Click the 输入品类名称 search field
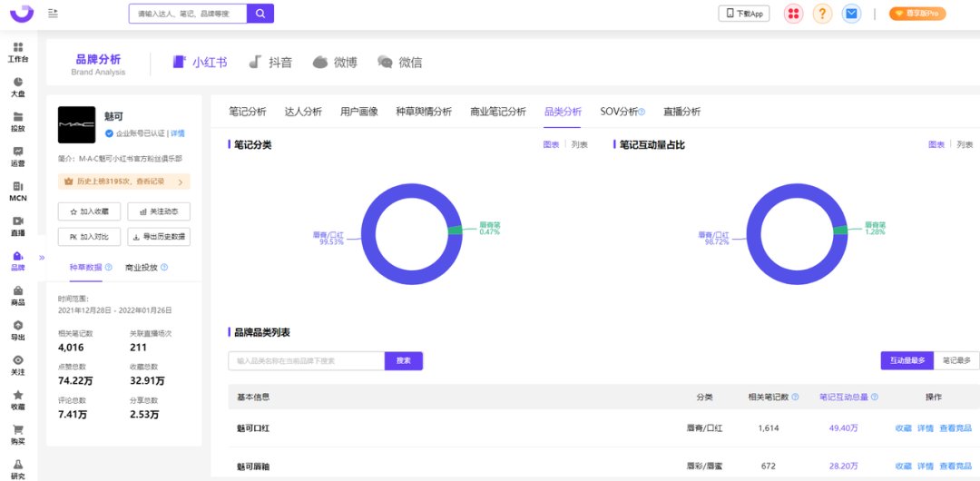The width and height of the screenshot is (980, 481). 307,361
